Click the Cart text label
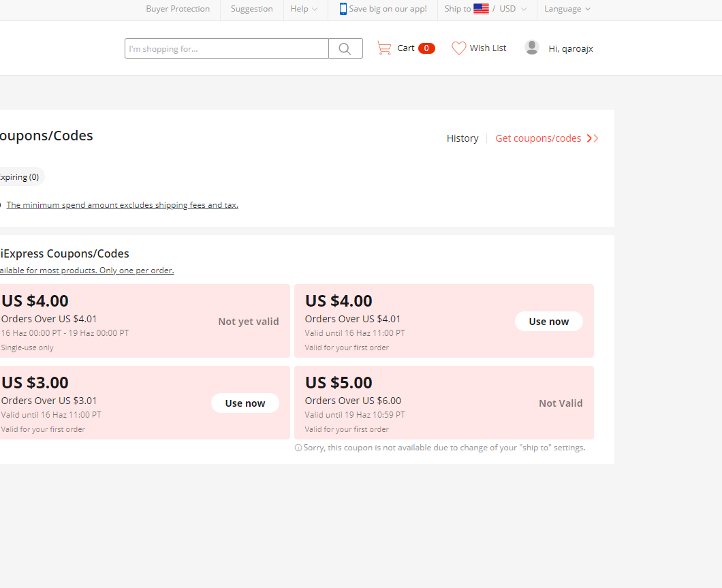The image size is (722, 588). coord(406,48)
